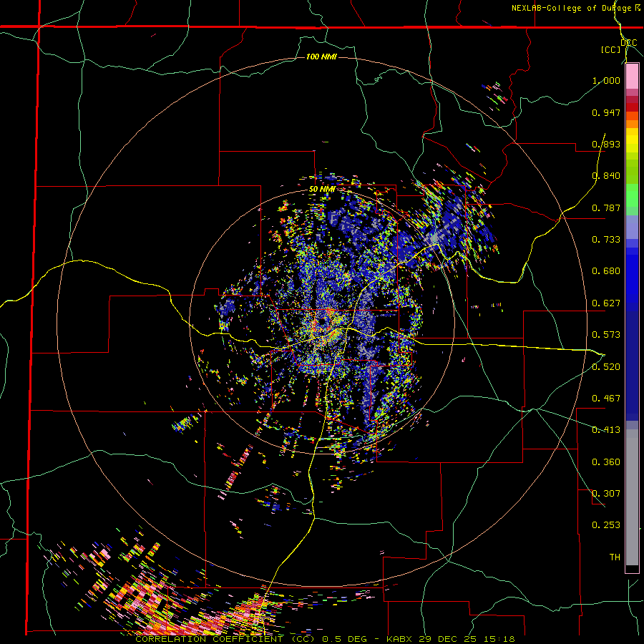Click the 0.360 color scale label
This screenshot has width=644, height=644.
click(x=606, y=462)
